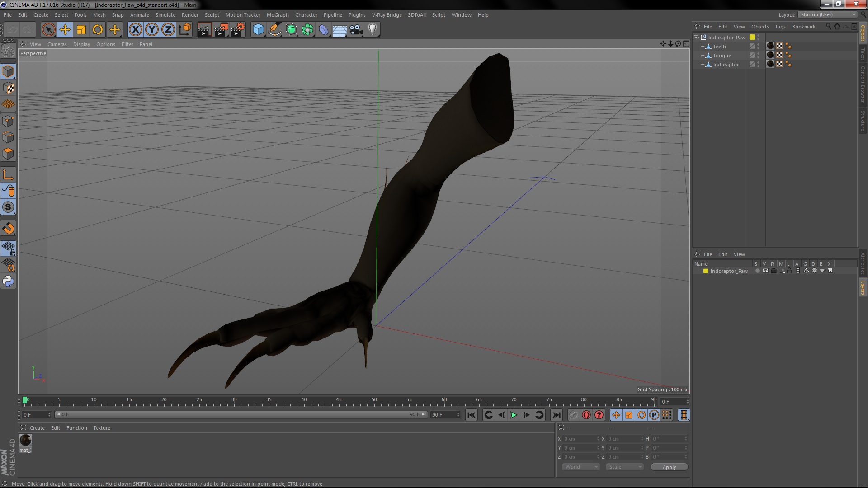Switch coordinate system icon
The height and width of the screenshot is (488, 868).
coord(184,30)
